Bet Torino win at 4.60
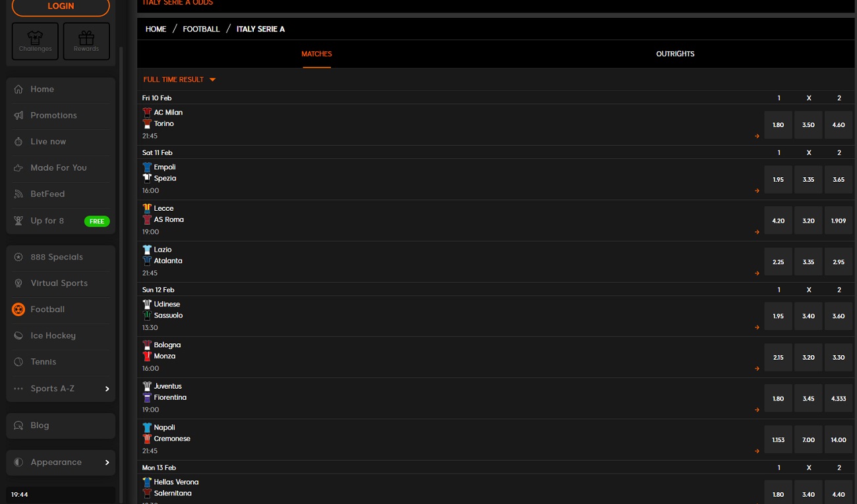The height and width of the screenshot is (504, 857). pos(839,125)
